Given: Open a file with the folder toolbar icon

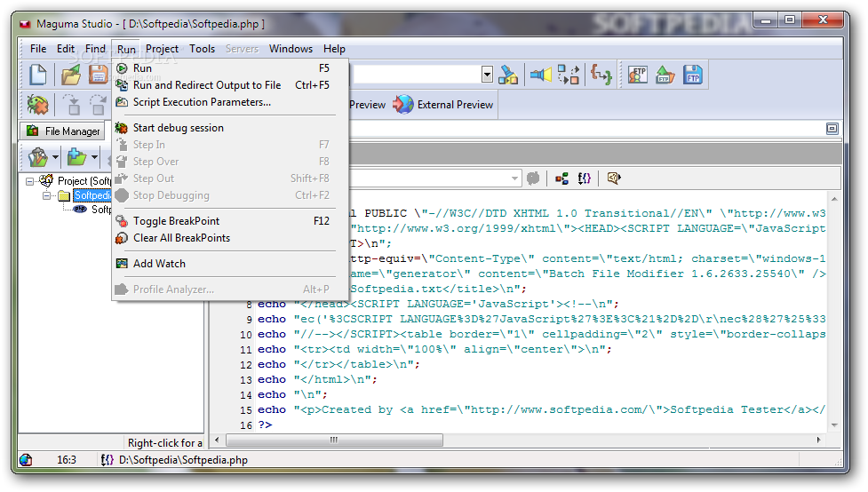Looking at the screenshot, I should click(x=71, y=75).
